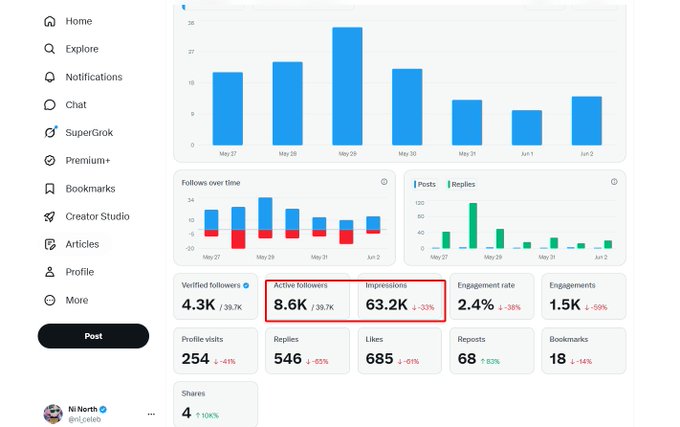Select the Profile visits 254 card
Viewport: 680px width, 427px height.
coord(216,351)
